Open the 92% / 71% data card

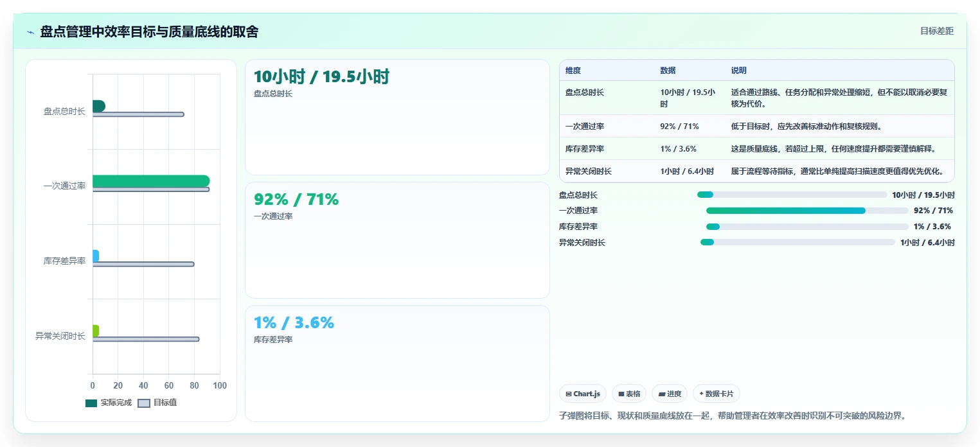pos(397,240)
